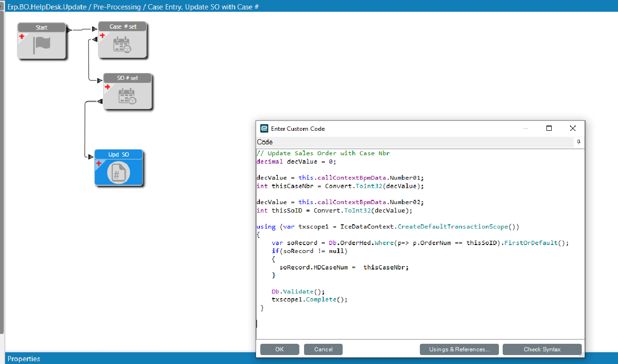The height and width of the screenshot is (364, 618).
Task: Select the Case # set node icon
Action: (x=122, y=44)
